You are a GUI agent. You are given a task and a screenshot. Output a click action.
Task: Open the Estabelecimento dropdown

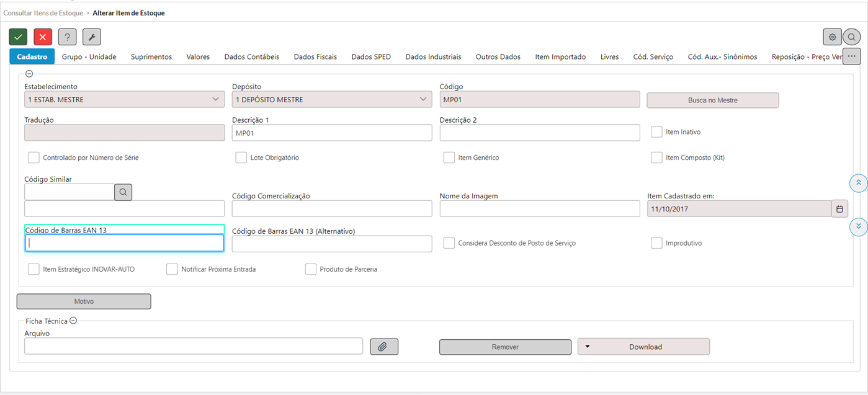pyautogui.click(x=125, y=99)
